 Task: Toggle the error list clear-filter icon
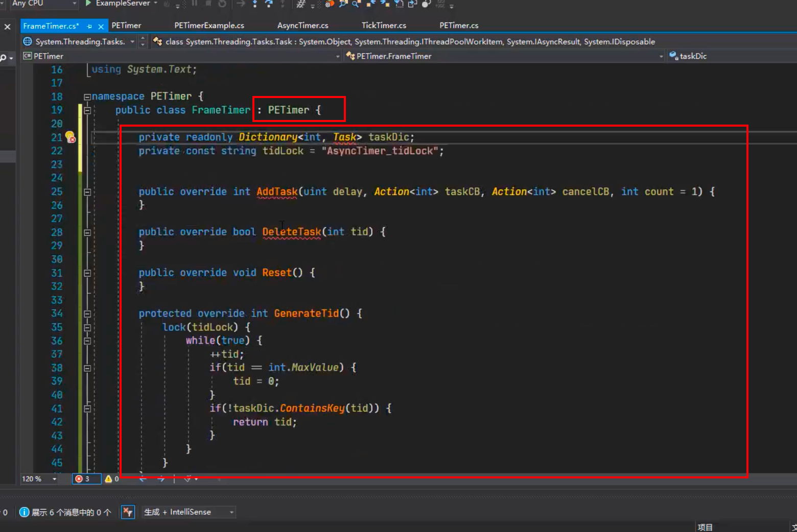(128, 512)
